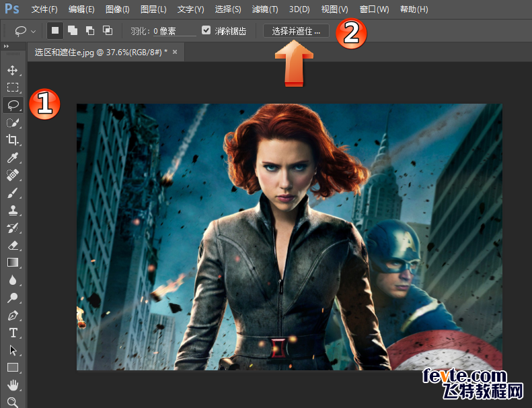Select the History Brush tool

13,228
